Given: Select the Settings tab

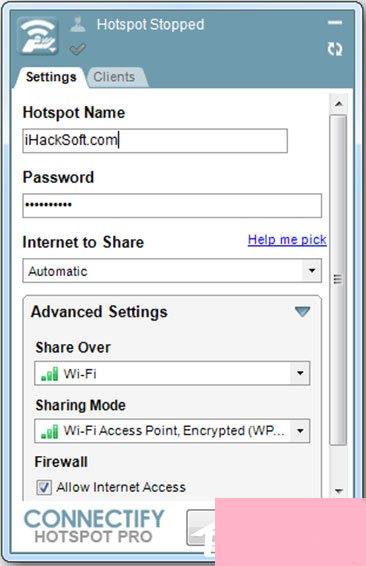Looking at the screenshot, I should tap(51, 77).
